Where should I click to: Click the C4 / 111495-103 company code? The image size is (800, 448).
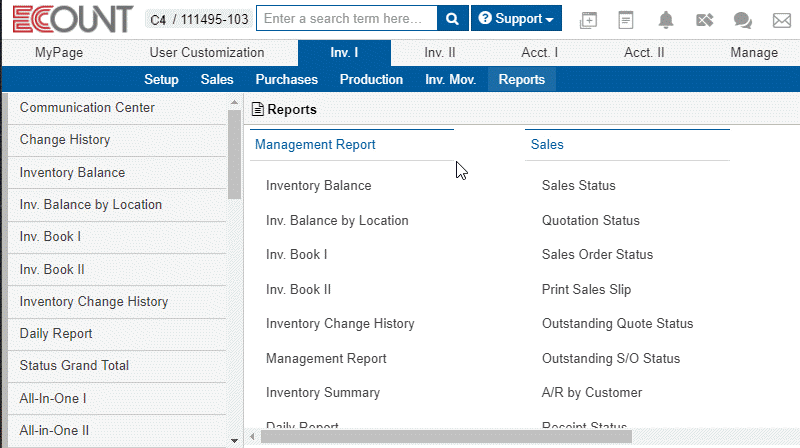pyautogui.click(x=199, y=19)
